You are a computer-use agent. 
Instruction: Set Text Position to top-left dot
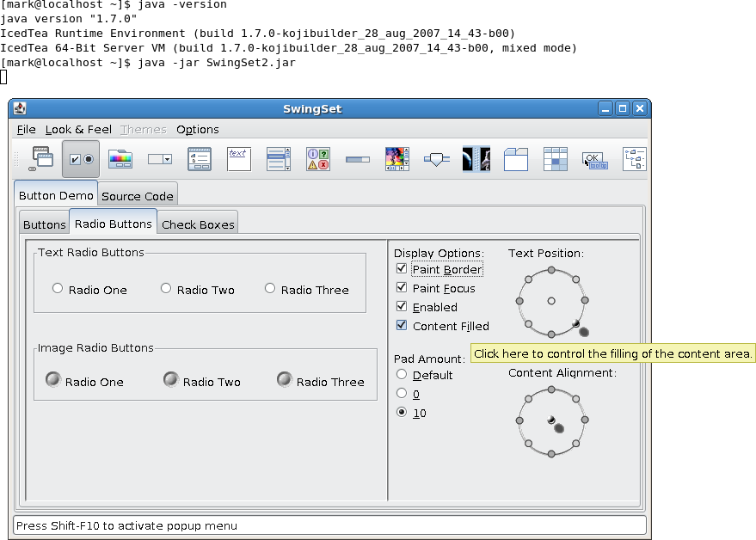[x=528, y=279]
